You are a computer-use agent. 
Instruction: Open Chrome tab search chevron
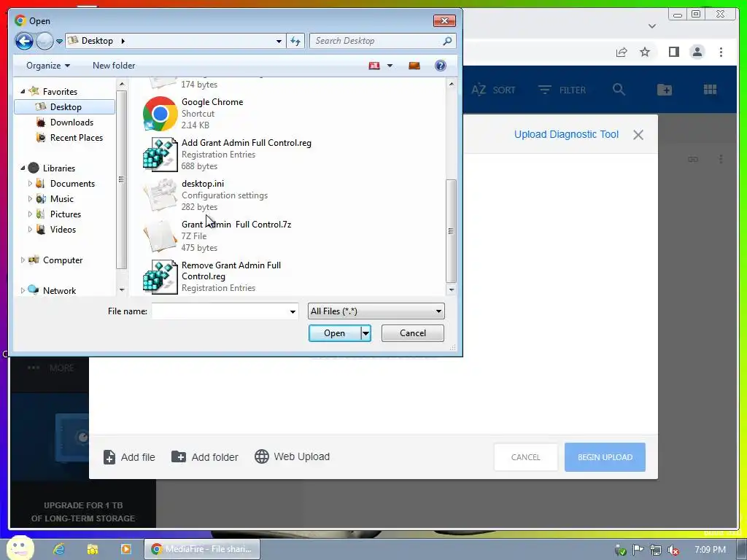pos(652,26)
